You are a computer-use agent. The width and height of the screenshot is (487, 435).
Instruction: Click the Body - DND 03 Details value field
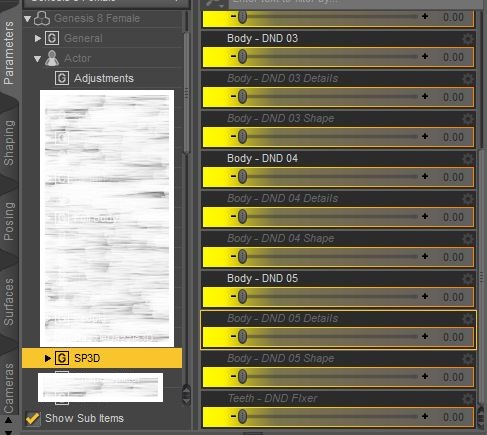click(x=453, y=97)
